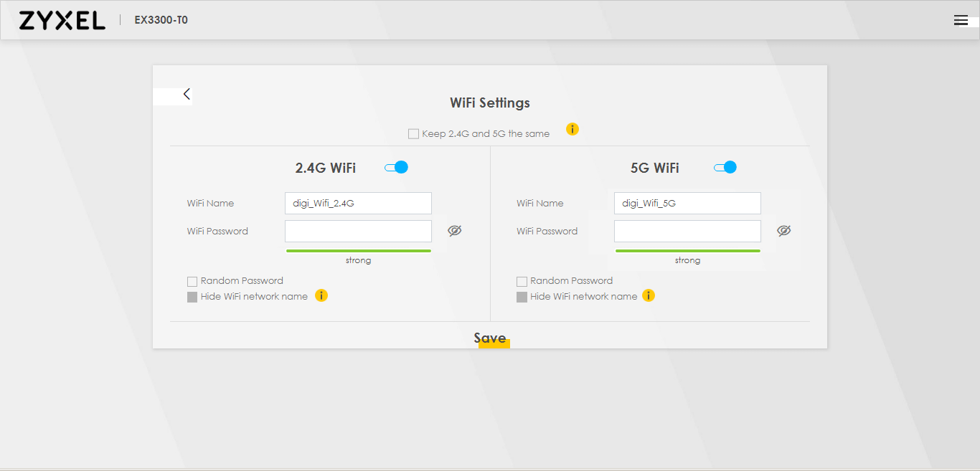Focus the 5G WiFi Password field
Viewport: 980px width, 471px height.
pyautogui.click(x=687, y=232)
